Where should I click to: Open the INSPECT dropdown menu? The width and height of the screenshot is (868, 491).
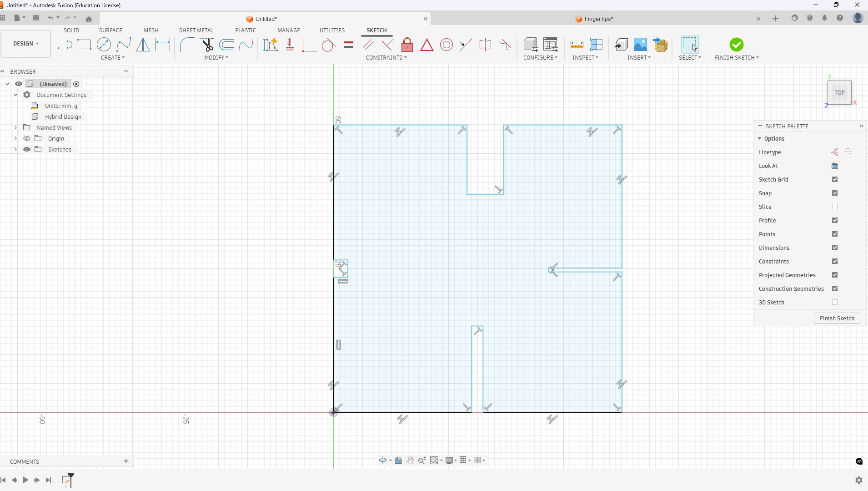(585, 58)
